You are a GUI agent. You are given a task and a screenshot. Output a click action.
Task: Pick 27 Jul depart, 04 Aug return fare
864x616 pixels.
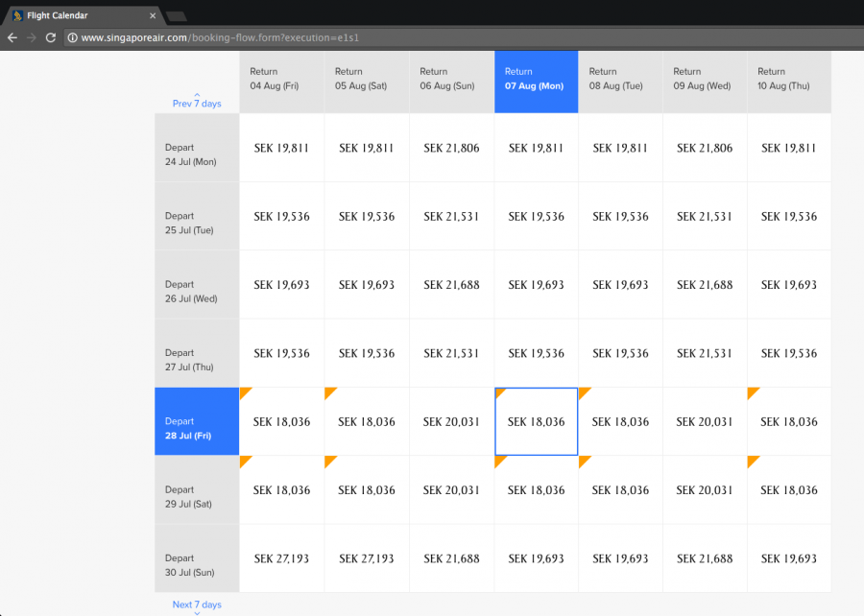pyautogui.click(x=281, y=353)
